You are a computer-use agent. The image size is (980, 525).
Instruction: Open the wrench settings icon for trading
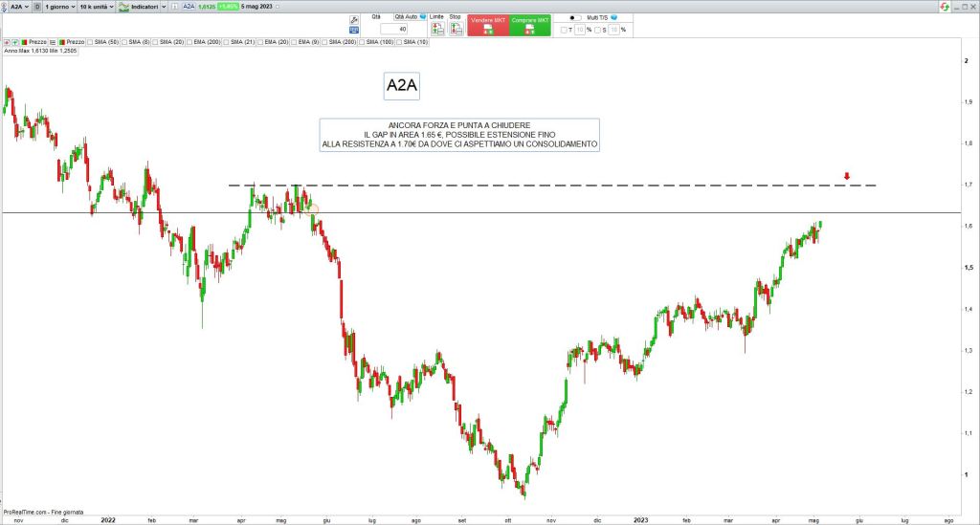click(x=354, y=20)
